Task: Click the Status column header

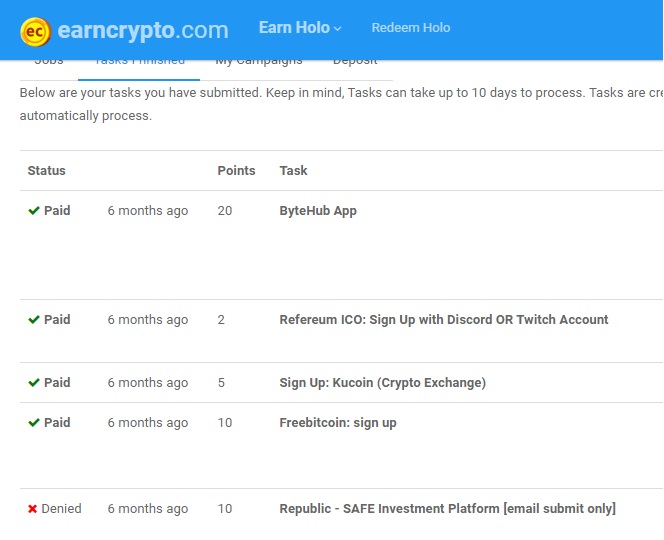Action: pos(47,171)
